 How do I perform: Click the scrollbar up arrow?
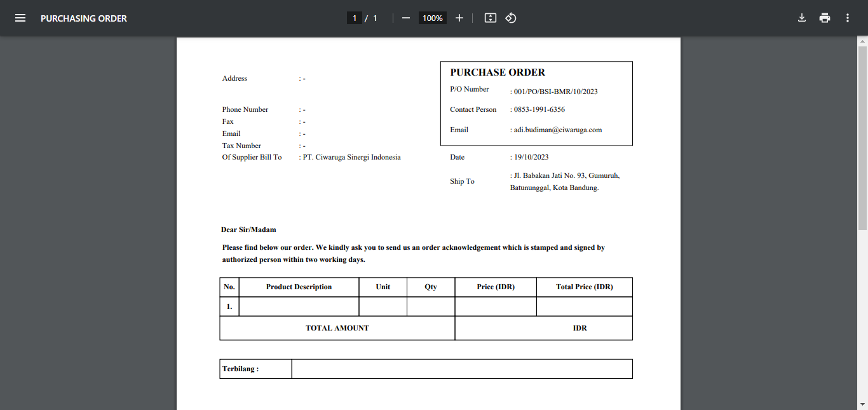tap(862, 41)
